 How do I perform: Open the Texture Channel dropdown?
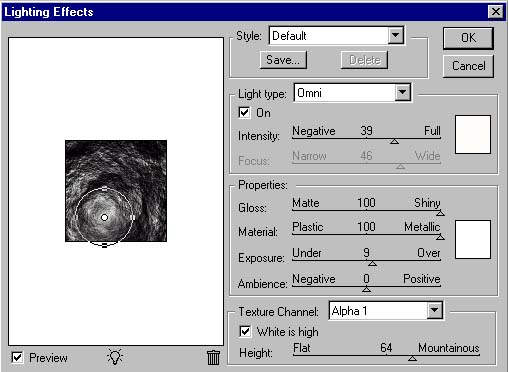[434, 310]
